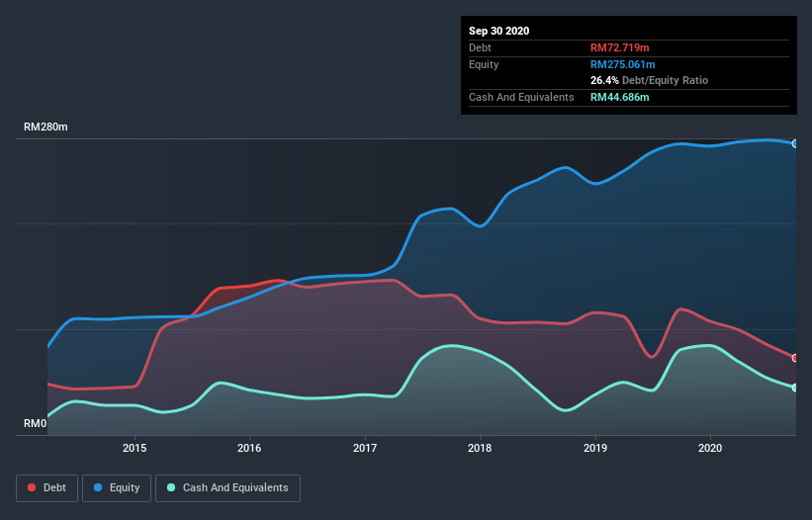The image size is (812, 520).
Task: Click the 2017 x-axis label
Action: [365, 448]
